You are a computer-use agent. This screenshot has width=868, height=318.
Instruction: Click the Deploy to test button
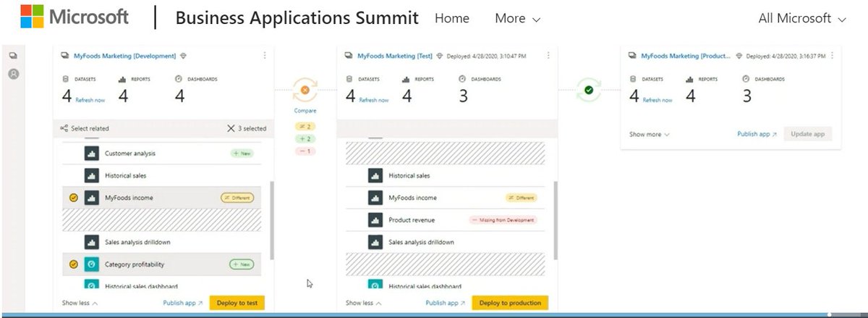[237, 303]
